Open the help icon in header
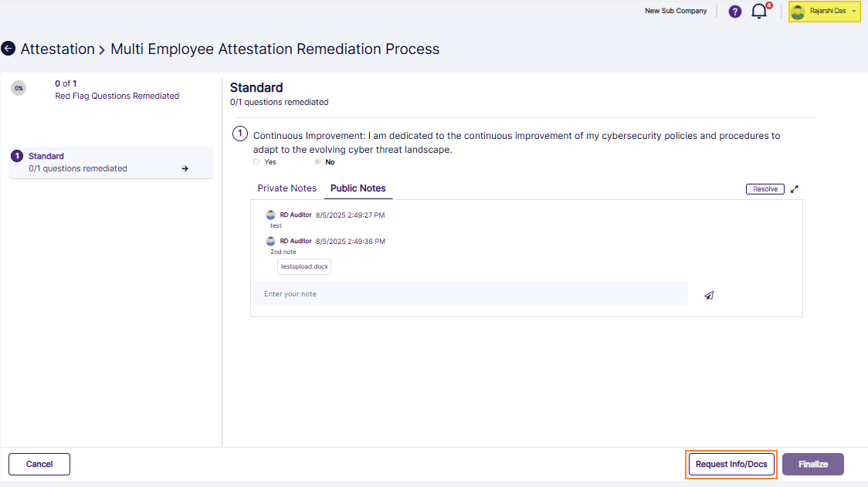Screen dimensions: 868x487 [x=734, y=11]
